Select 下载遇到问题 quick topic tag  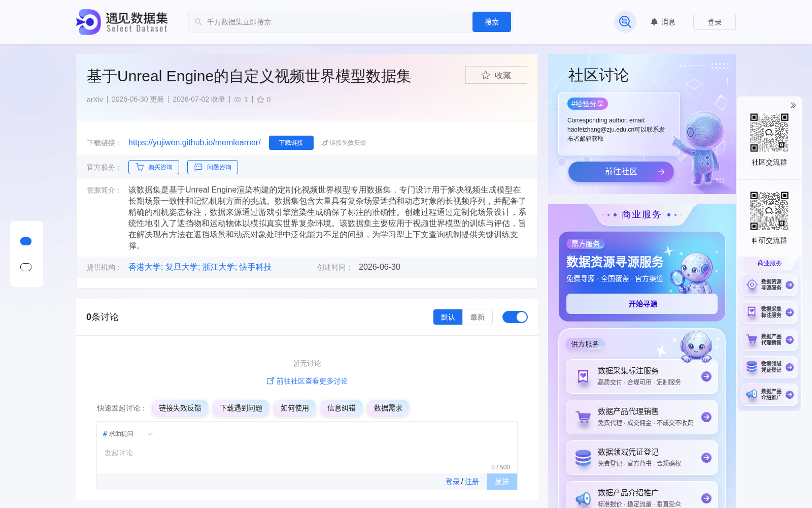[x=241, y=408]
